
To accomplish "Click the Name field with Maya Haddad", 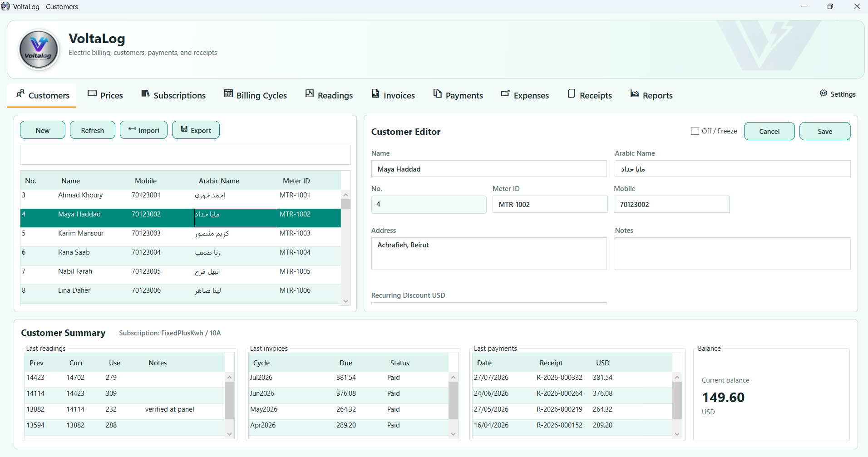I will click(x=489, y=169).
